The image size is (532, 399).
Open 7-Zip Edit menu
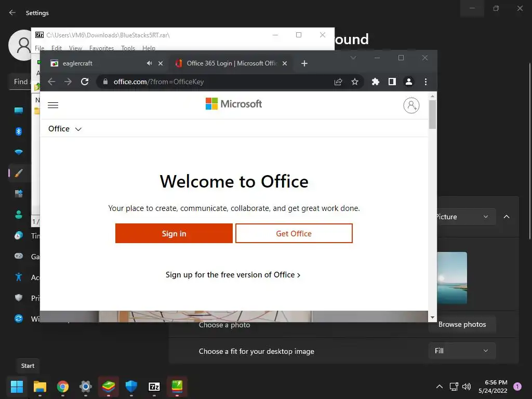click(56, 48)
